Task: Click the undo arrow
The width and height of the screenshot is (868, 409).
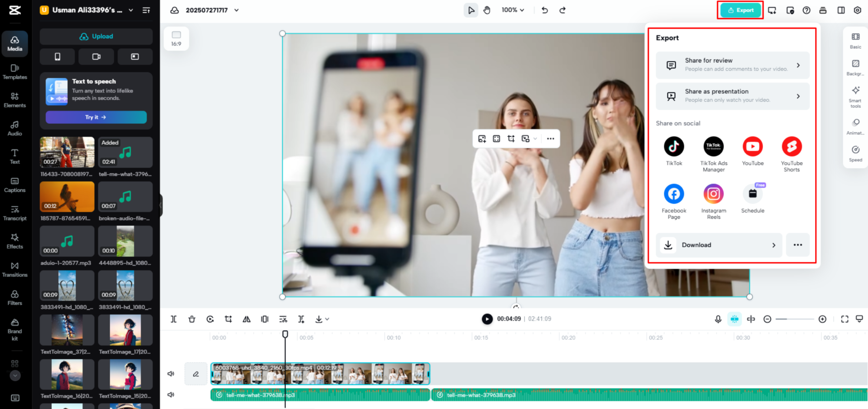Action: (x=544, y=10)
